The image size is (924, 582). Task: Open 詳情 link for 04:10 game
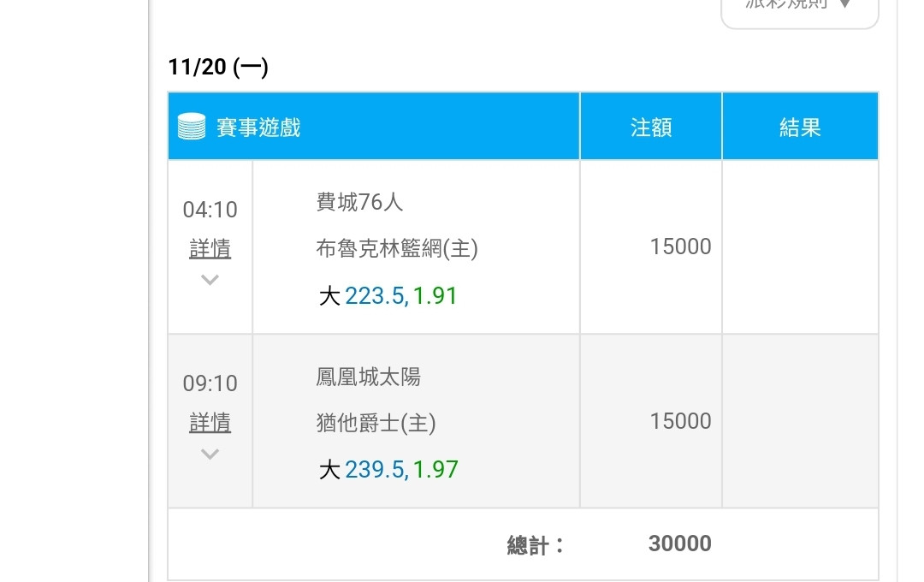pyautogui.click(x=210, y=248)
